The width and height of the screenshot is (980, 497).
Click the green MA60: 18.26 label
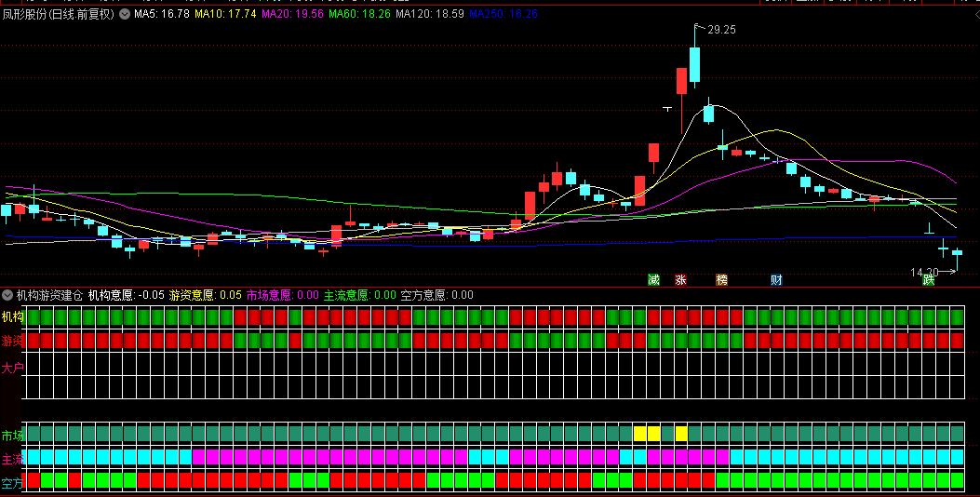pos(359,14)
